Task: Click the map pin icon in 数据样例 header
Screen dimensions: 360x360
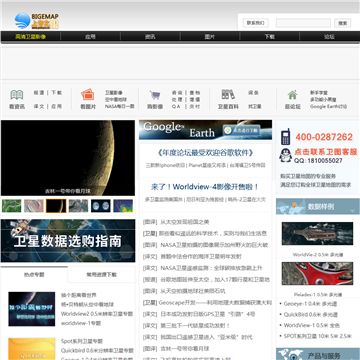Action: (x=294, y=206)
